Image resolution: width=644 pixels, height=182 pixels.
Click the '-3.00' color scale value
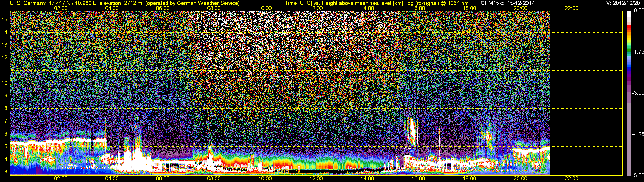[x=638, y=93]
